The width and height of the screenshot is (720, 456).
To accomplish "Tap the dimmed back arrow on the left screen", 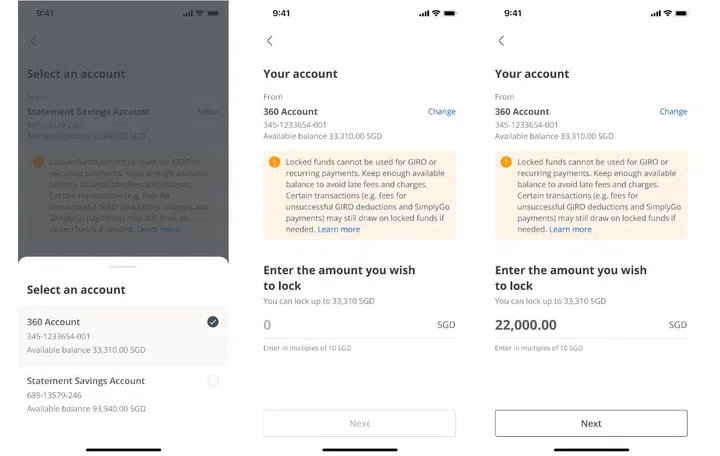I will (33, 41).
